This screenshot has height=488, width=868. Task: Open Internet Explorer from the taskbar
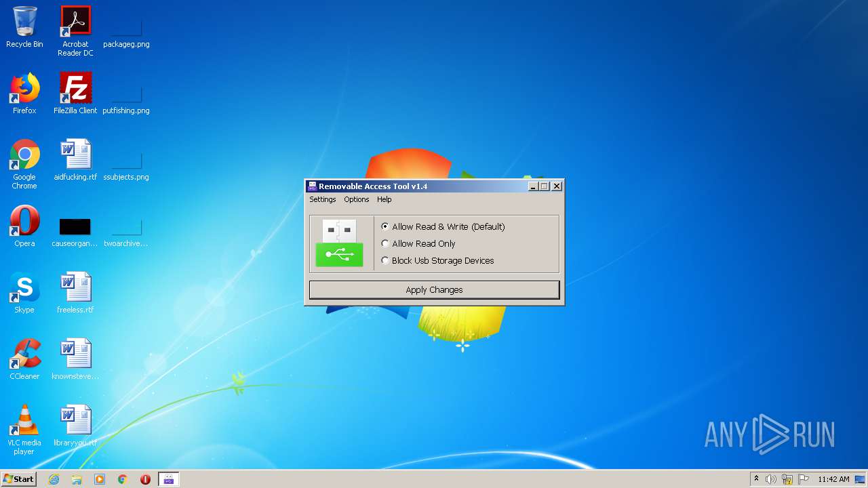pos(54,479)
